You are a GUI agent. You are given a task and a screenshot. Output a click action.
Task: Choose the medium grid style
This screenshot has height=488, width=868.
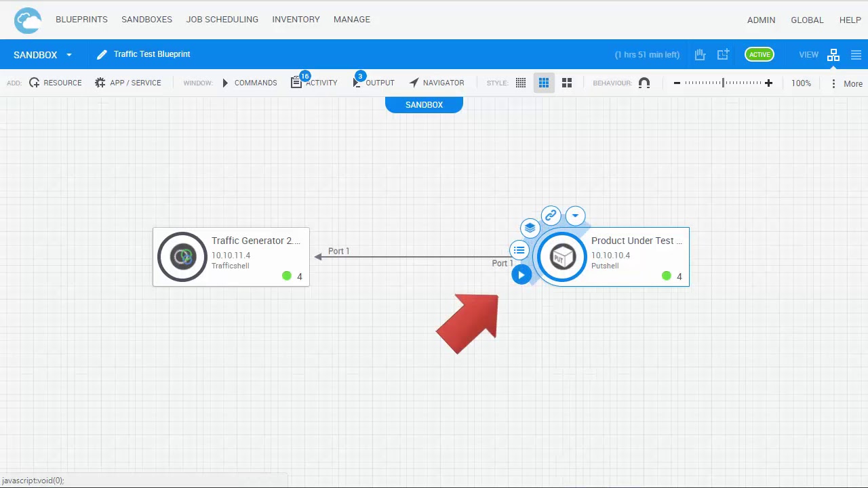point(544,83)
